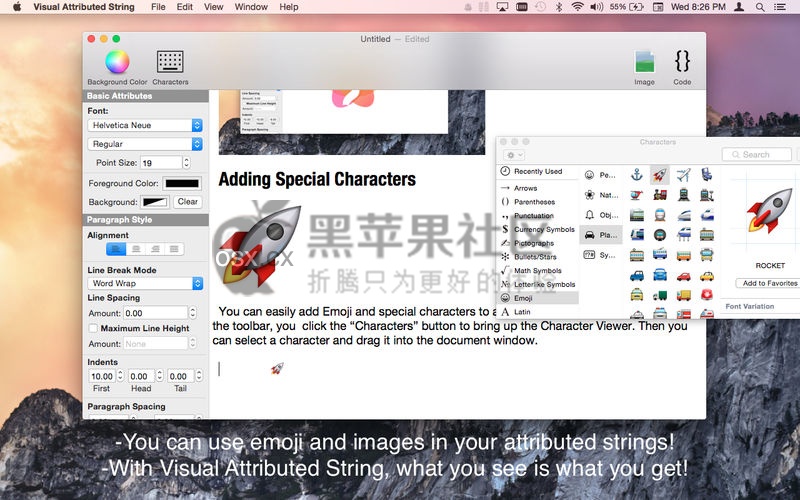Open Notification Center icon
Viewport: 800px width, 500px height.
click(x=780, y=7)
